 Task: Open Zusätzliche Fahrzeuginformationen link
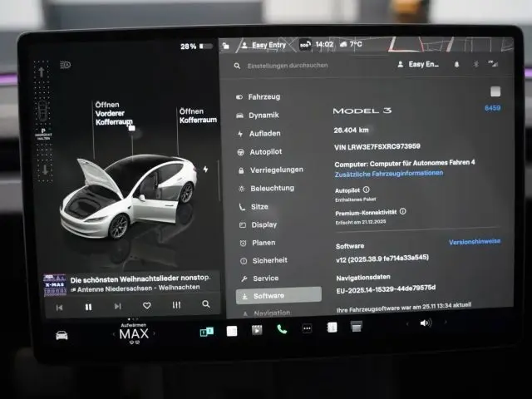388,174
